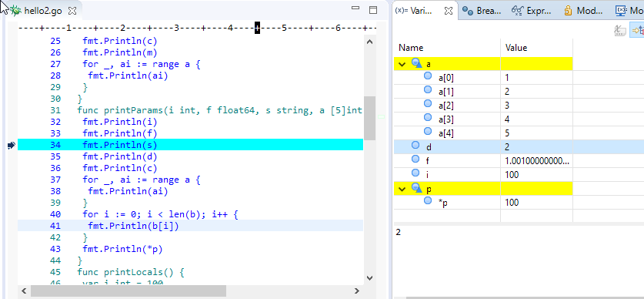
Task: Click the editor vertical scrollbar up arrow
Action: pyautogui.click(x=369, y=42)
